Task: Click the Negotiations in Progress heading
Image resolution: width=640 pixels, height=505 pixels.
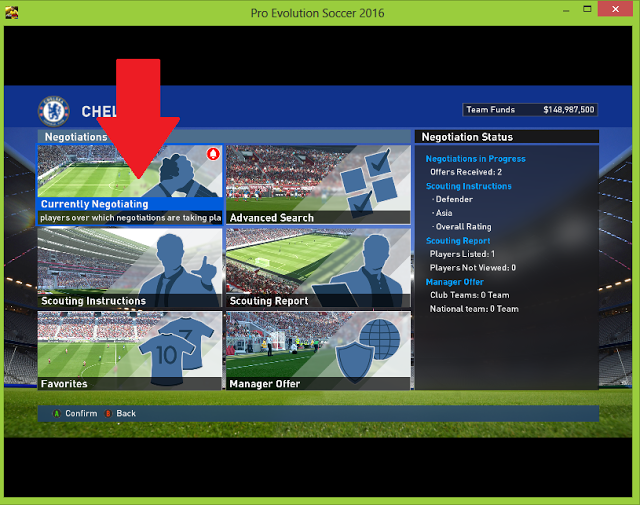Action: click(476, 159)
